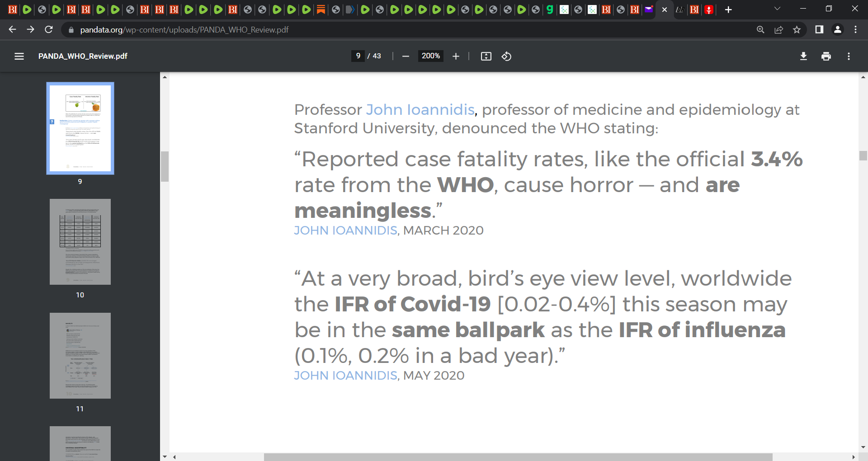This screenshot has height=461, width=868.
Task: Expand the tab search dropdown
Action: [x=777, y=9]
